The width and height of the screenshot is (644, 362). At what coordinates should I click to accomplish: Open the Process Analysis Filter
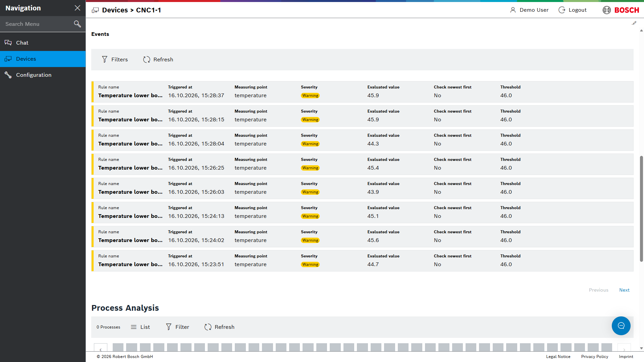(178, 327)
